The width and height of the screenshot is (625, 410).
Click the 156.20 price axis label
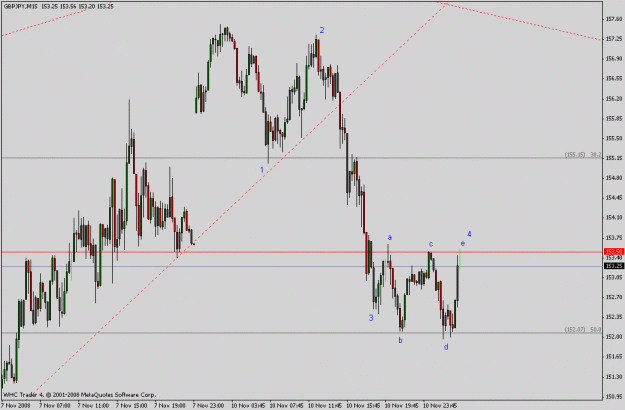(x=614, y=98)
